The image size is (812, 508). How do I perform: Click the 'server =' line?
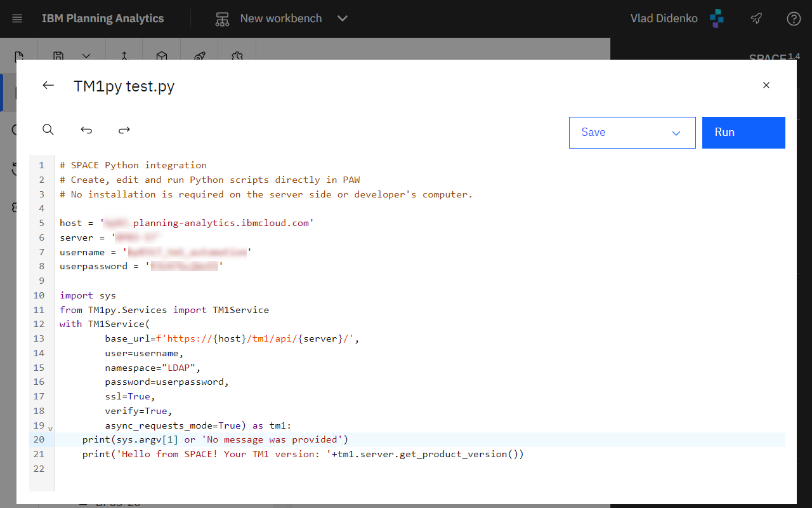(x=108, y=237)
